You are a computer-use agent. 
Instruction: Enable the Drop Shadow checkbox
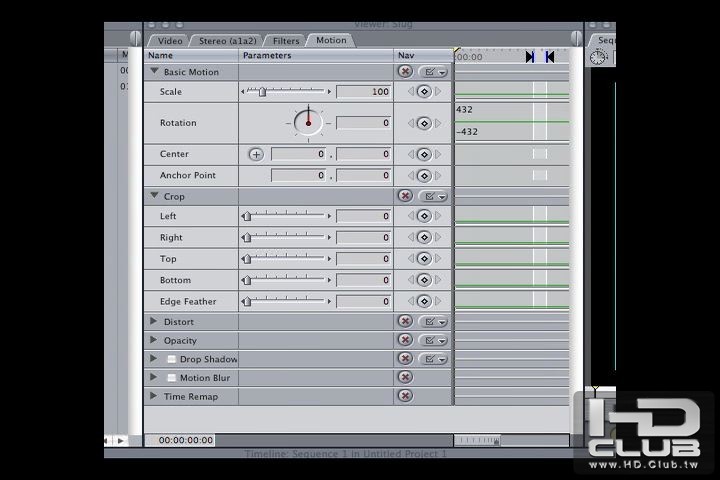(x=171, y=359)
